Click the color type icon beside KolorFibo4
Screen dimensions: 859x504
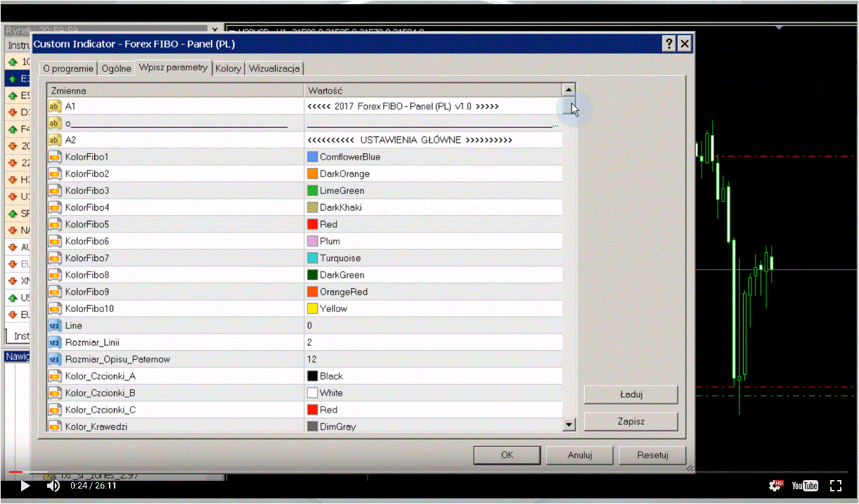[55, 207]
